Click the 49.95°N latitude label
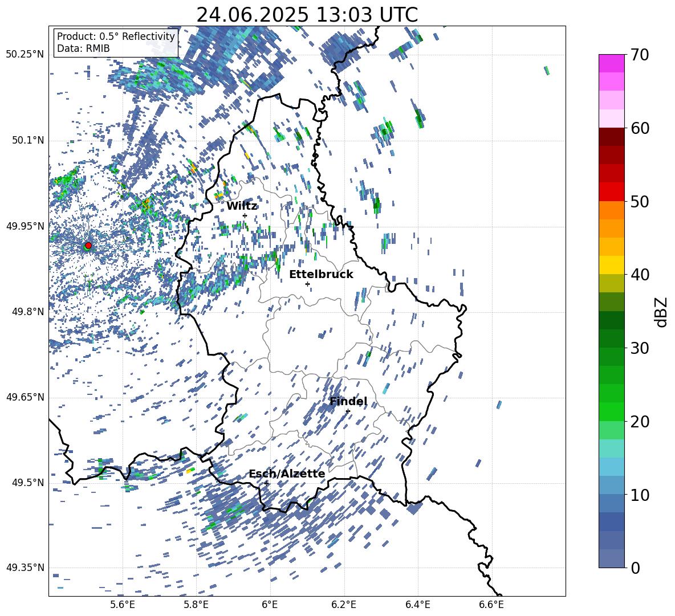675x616 pixels. 25,226
